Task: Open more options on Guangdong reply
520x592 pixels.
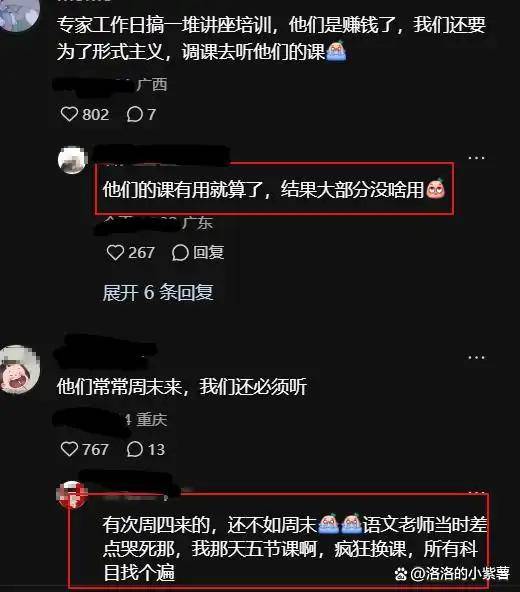Action: 476,158
